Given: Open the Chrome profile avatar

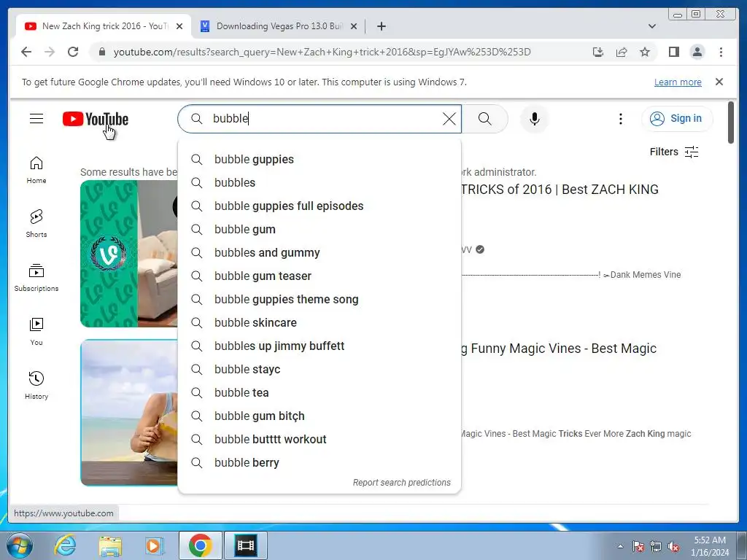Looking at the screenshot, I should click(697, 52).
